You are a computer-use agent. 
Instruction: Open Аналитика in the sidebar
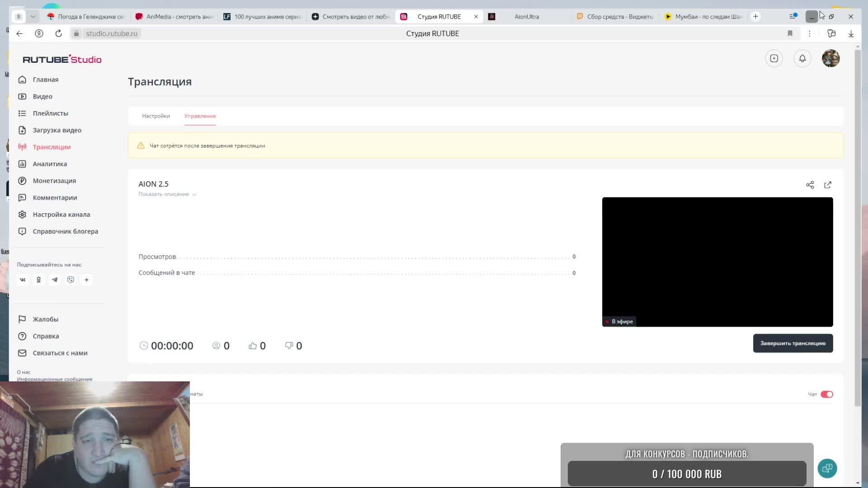pos(50,164)
